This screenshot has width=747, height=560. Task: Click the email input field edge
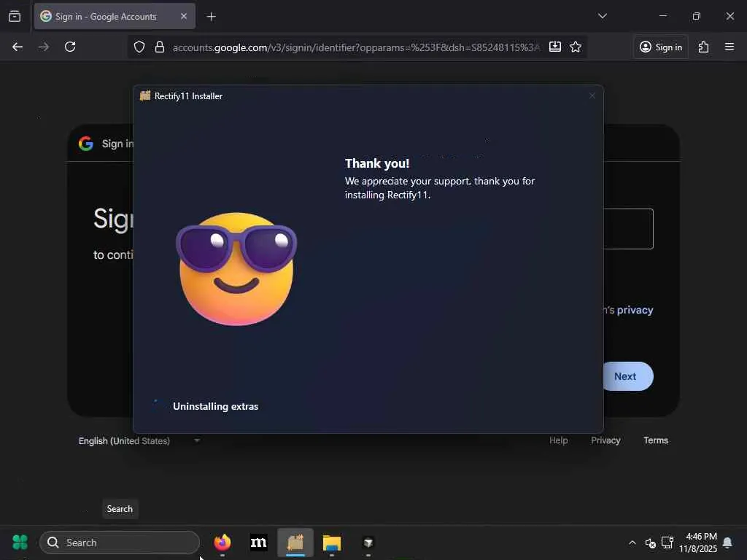pyautogui.click(x=628, y=228)
